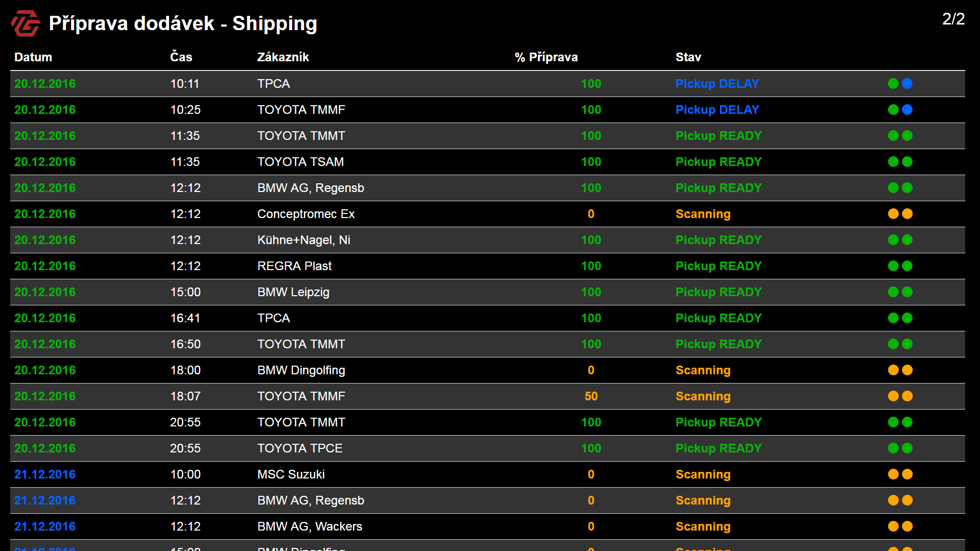Click the Čas column header
Screen dimensions: 980x551
pos(181,57)
